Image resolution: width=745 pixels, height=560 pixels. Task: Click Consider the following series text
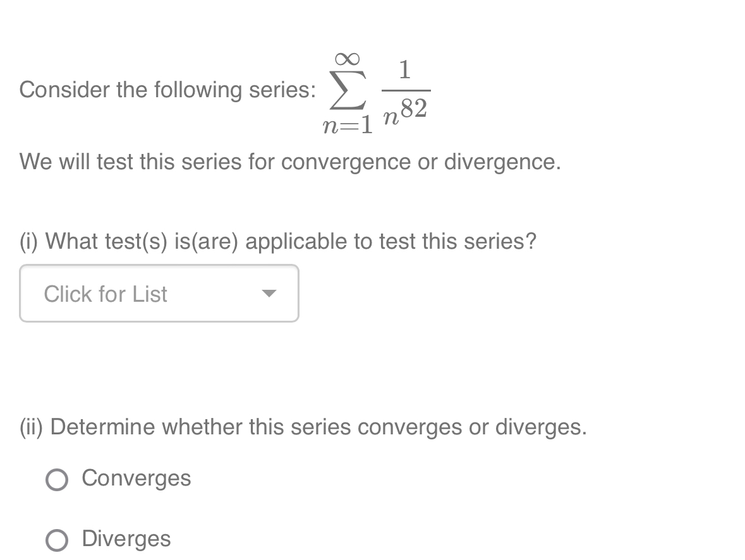pyautogui.click(x=167, y=90)
